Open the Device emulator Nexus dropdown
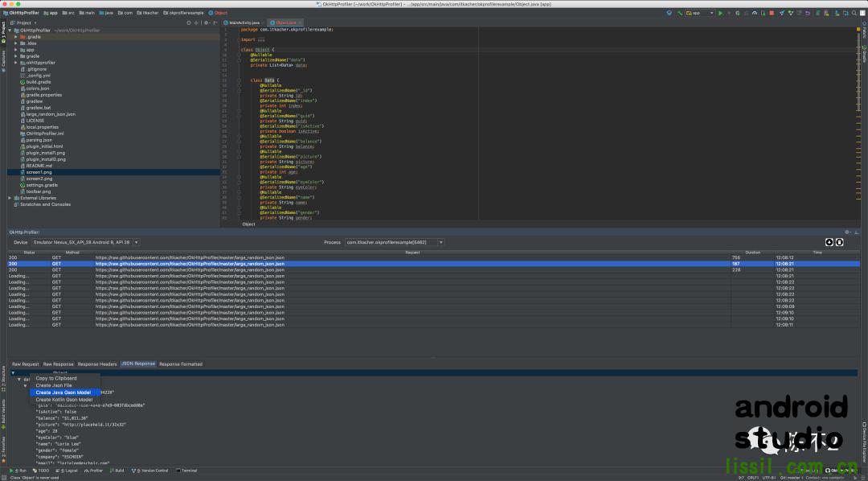This screenshot has height=481, width=868. (85, 242)
